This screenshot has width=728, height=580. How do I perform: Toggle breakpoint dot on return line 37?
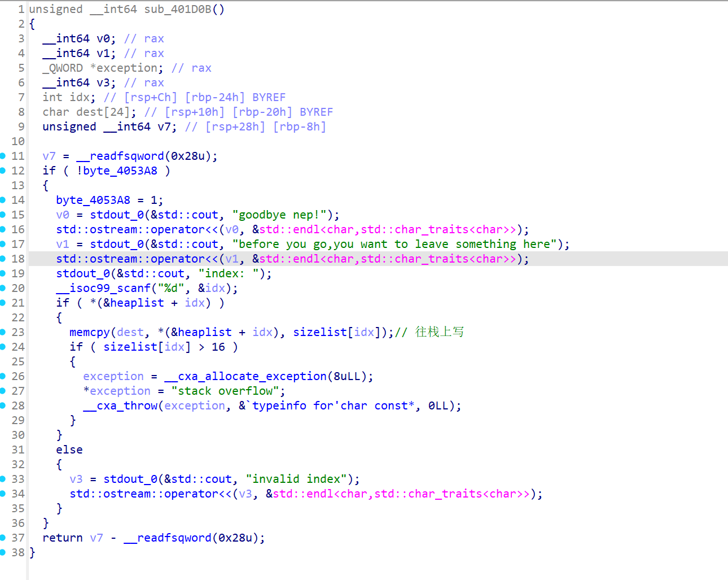click(x=3, y=537)
